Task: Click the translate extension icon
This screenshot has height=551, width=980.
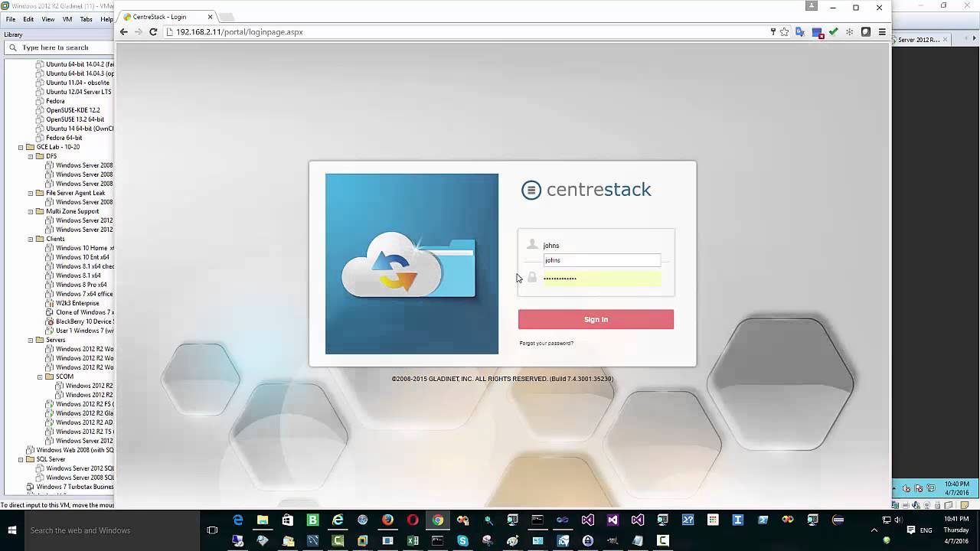Action: click(x=800, y=32)
